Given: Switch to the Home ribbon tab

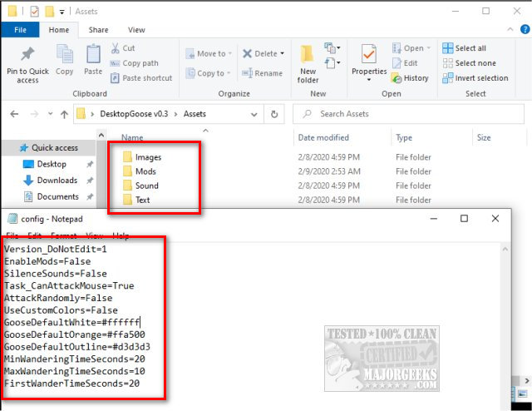Looking at the screenshot, I should 59,30.
